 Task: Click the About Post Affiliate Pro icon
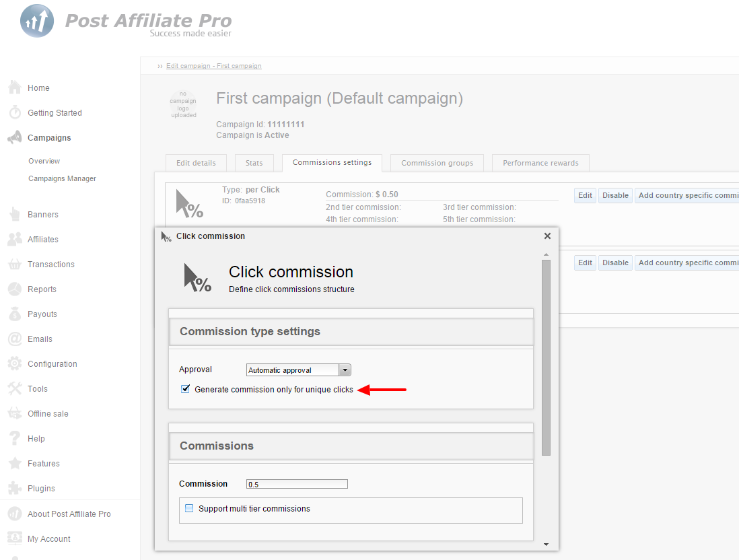(15, 514)
